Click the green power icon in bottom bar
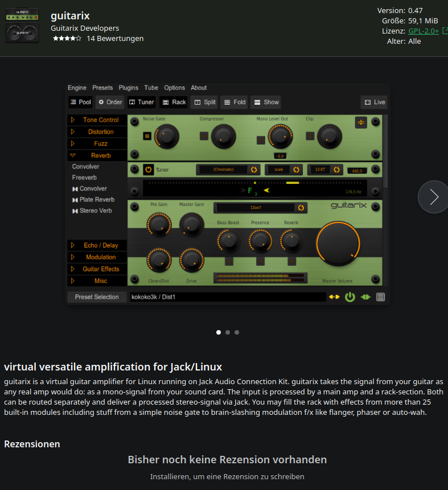 [x=350, y=297]
